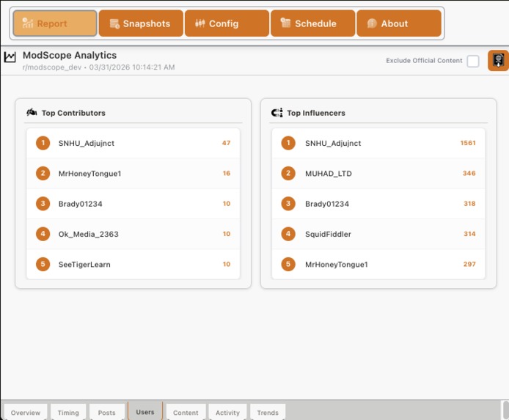The image size is (509, 420).
Task: Select Ok_Media_2363 contributor row
Action: click(133, 234)
